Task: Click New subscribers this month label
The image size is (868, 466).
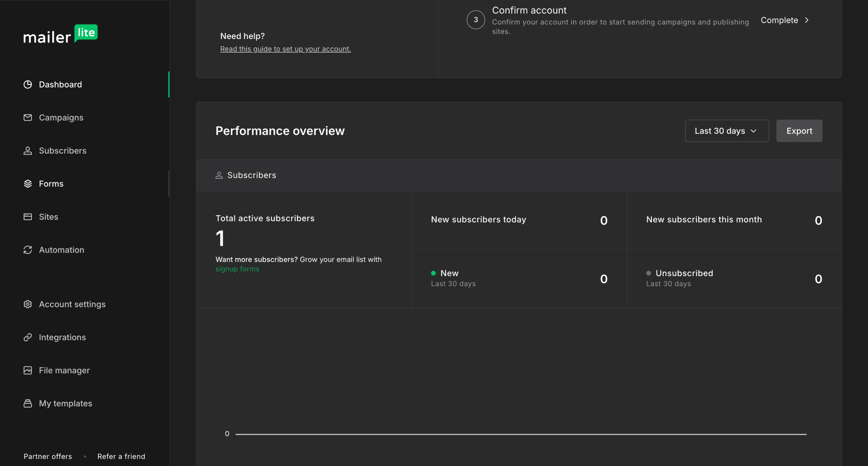Action: point(704,219)
